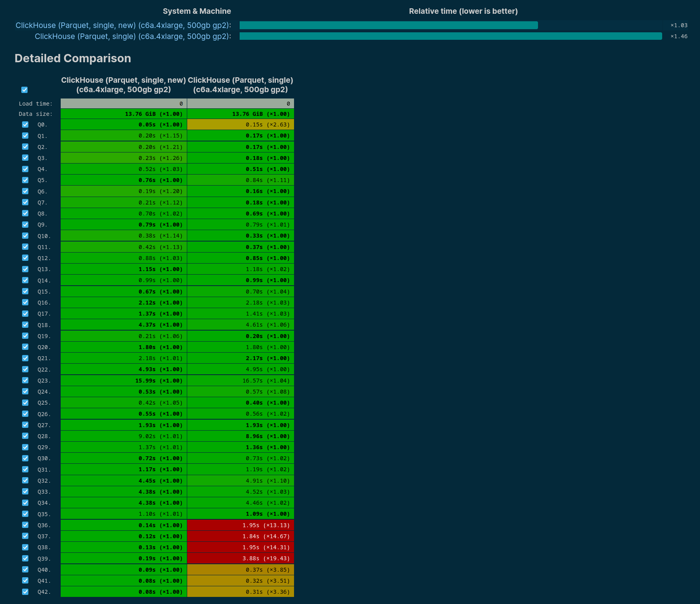Uncheck the Q18 query checkbox

25,325
